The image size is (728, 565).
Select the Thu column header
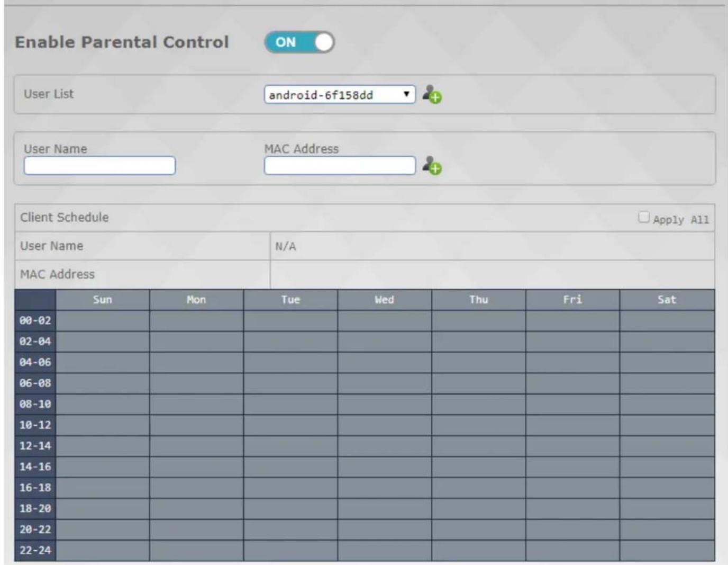point(478,300)
